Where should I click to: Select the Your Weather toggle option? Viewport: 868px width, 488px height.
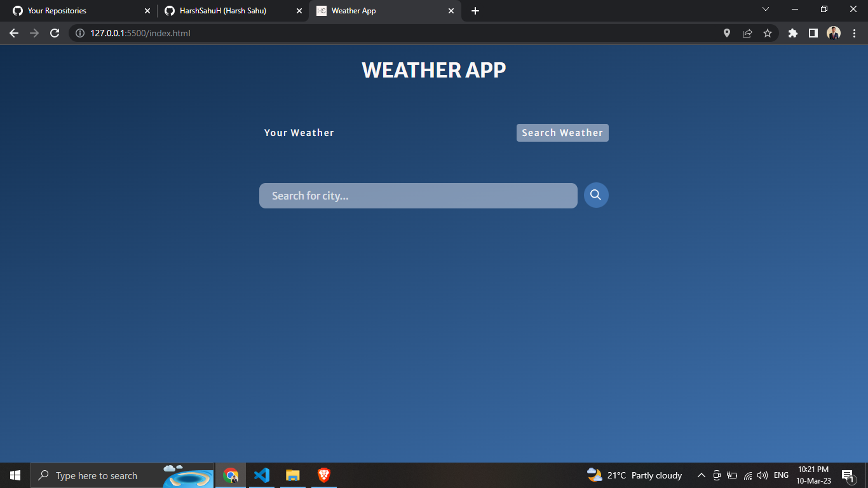(x=299, y=132)
